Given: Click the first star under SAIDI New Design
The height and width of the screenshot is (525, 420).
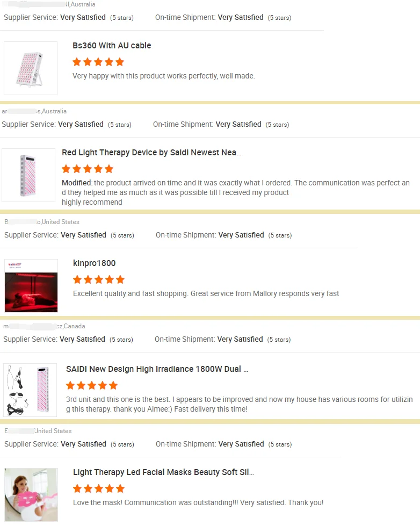Looking at the screenshot, I should tap(70, 385).
